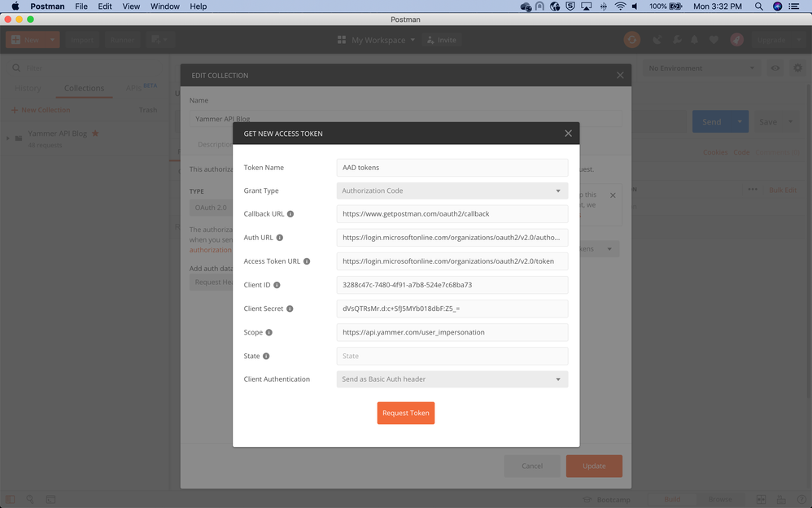Click info icon next to State

tap(266, 356)
